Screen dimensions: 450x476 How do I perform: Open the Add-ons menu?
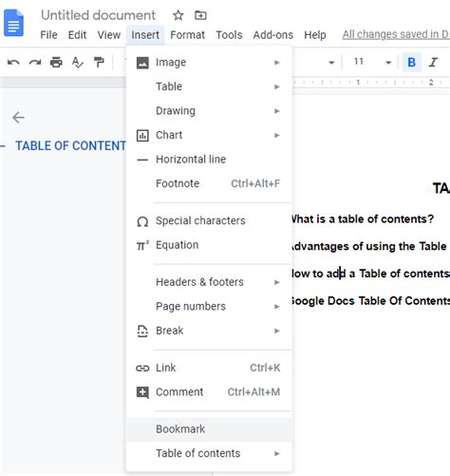click(x=272, y=35)
